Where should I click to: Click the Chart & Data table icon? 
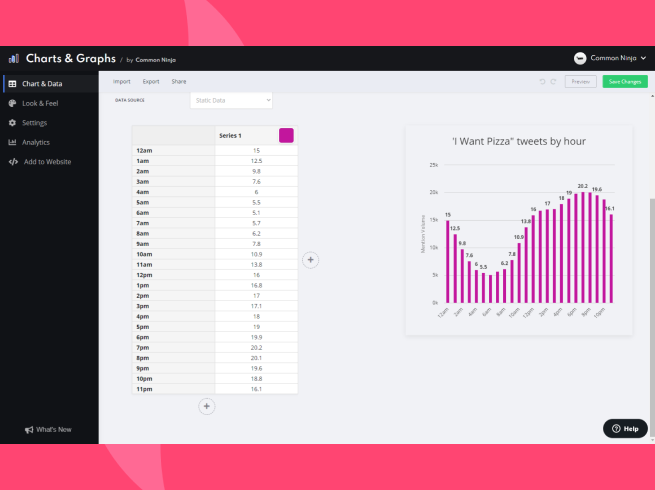tap(13, 84)
